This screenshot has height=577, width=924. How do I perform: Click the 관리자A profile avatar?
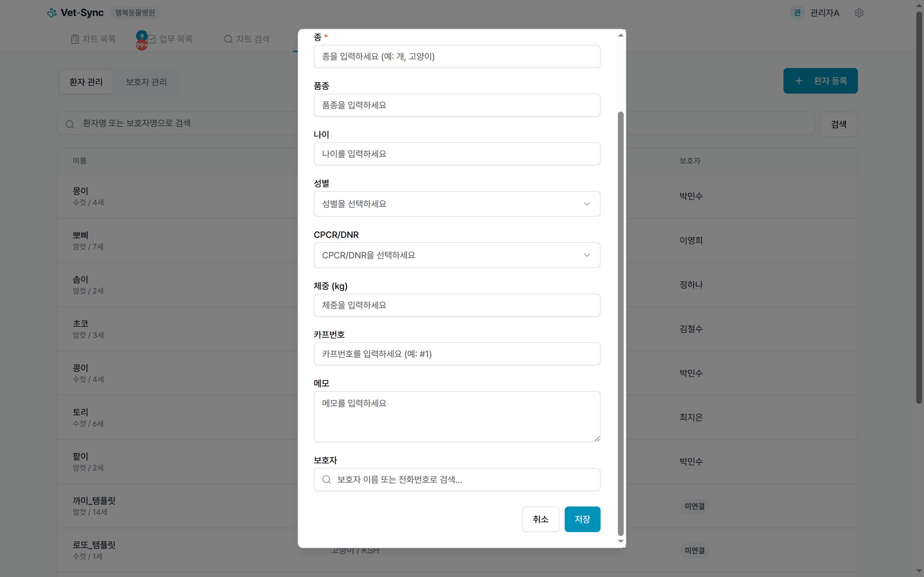(797, 13)
